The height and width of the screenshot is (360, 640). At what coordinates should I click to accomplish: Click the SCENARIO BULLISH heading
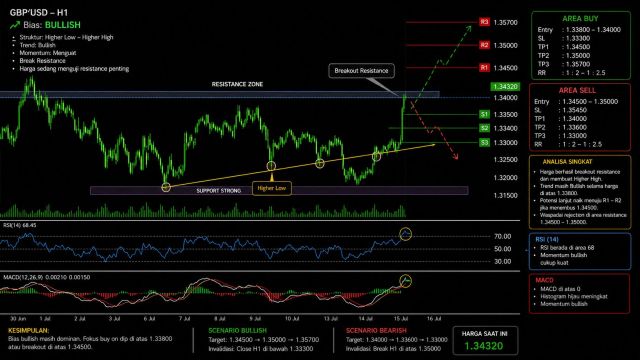tap(237, 330)
